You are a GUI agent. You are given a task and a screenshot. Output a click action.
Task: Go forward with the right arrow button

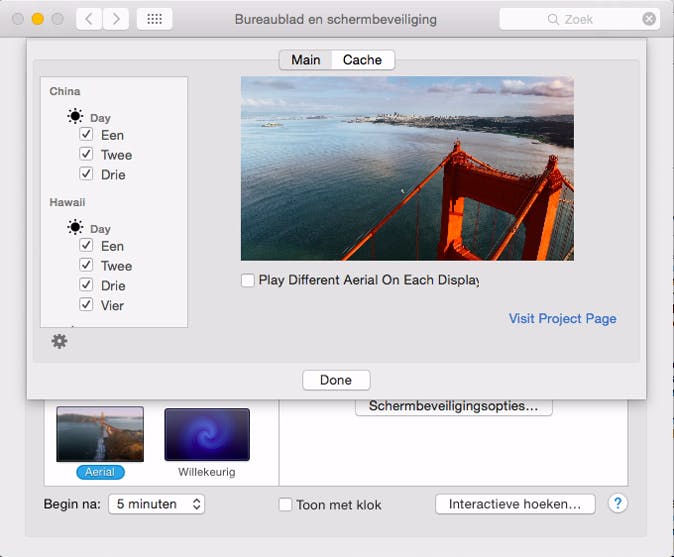pyautogui.click(x=116, y=19)
